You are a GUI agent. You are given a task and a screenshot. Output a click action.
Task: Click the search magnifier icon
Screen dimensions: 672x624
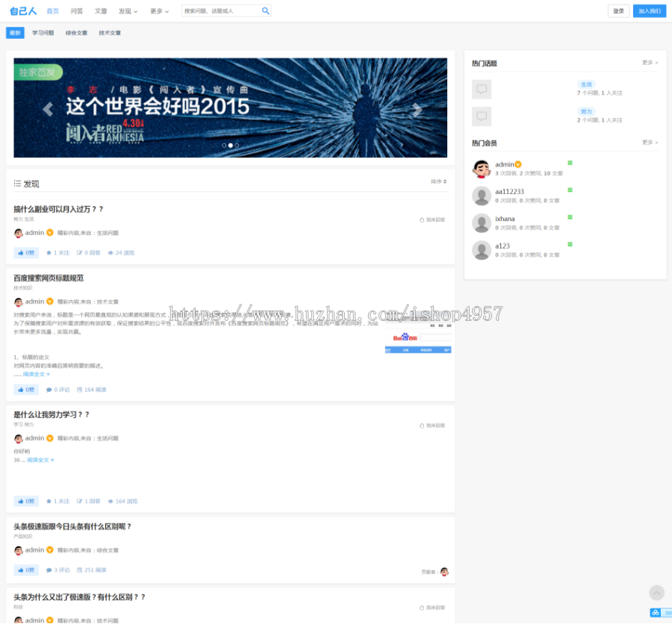[x=265, y=10]
